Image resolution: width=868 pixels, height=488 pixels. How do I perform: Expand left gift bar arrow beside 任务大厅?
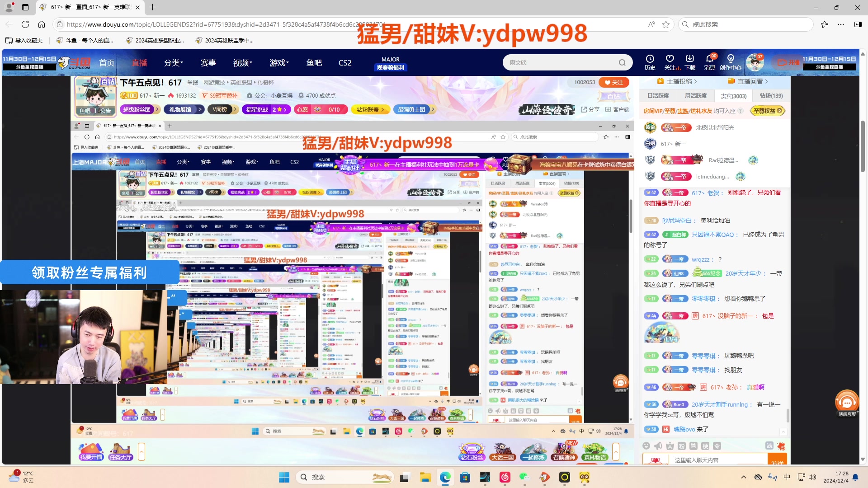142,451
